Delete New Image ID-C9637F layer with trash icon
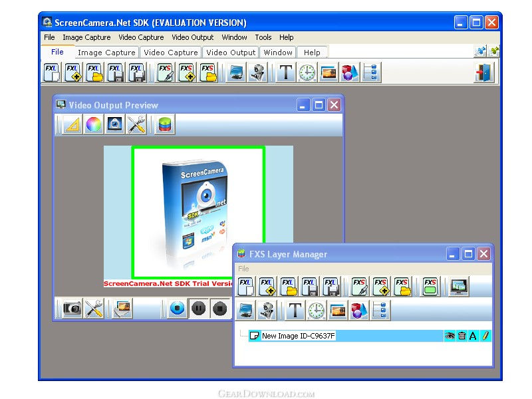Viewport: 532px width, 399px height. point(462,336)
